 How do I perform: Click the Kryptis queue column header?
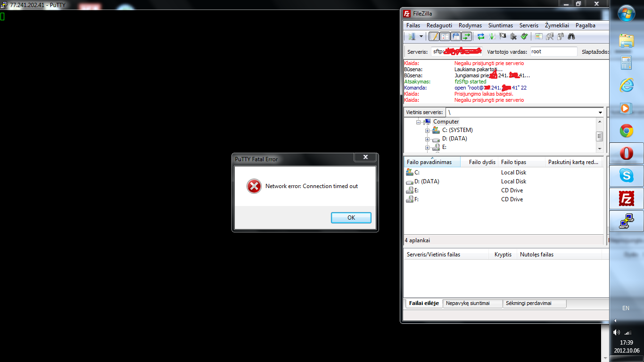click(x=503, y=255)
